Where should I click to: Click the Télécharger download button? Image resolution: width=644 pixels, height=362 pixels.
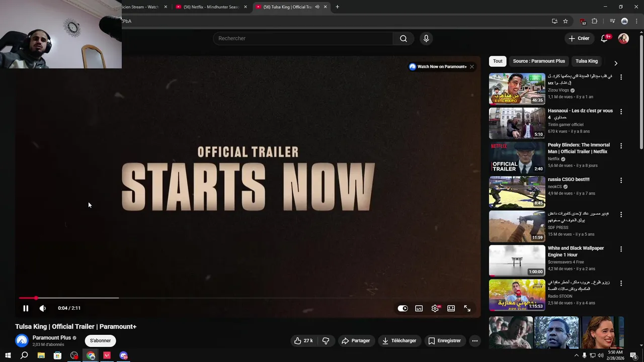pos(399,341)
